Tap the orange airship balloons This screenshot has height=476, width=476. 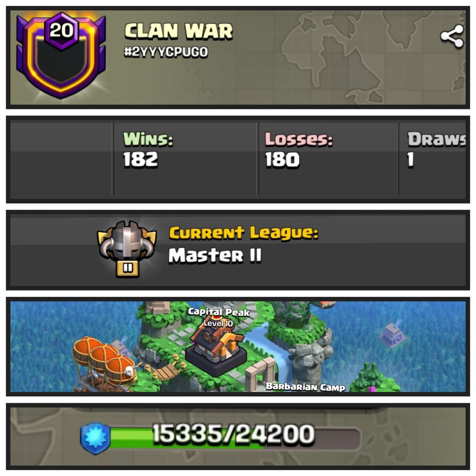coord(105,360)
